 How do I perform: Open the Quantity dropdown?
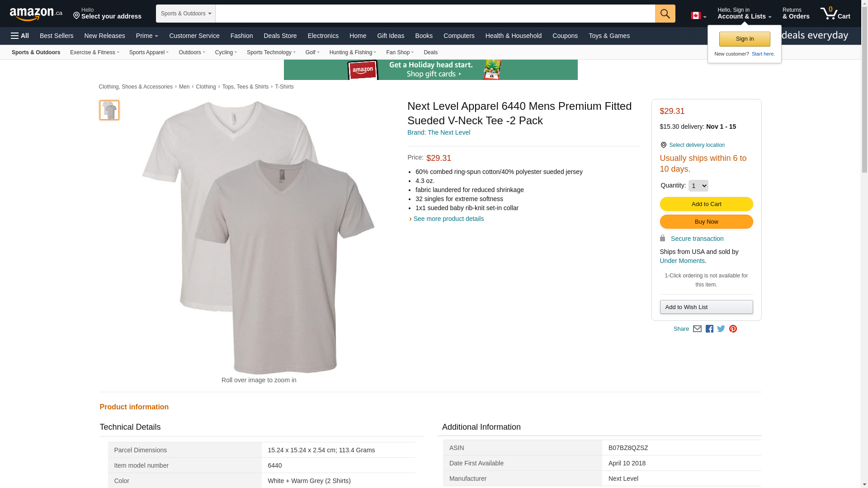(x=698, y=186)
